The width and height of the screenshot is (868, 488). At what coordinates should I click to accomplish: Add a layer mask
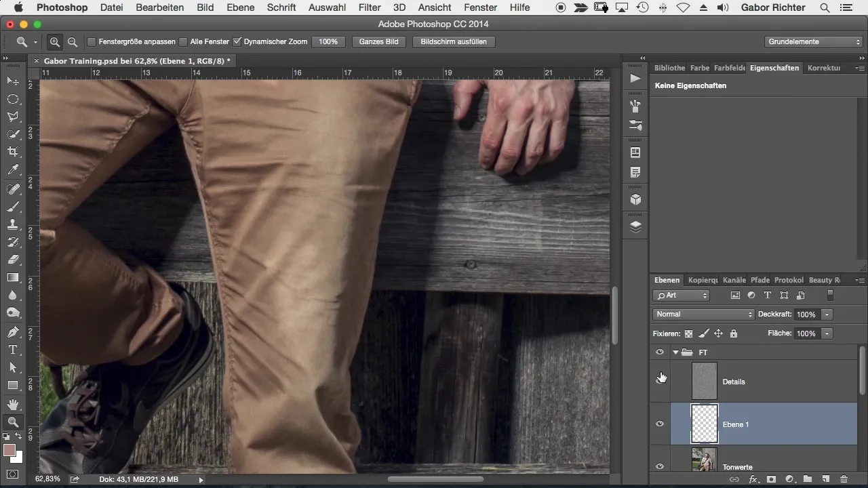pyautogui.click(x=771, y=479)
